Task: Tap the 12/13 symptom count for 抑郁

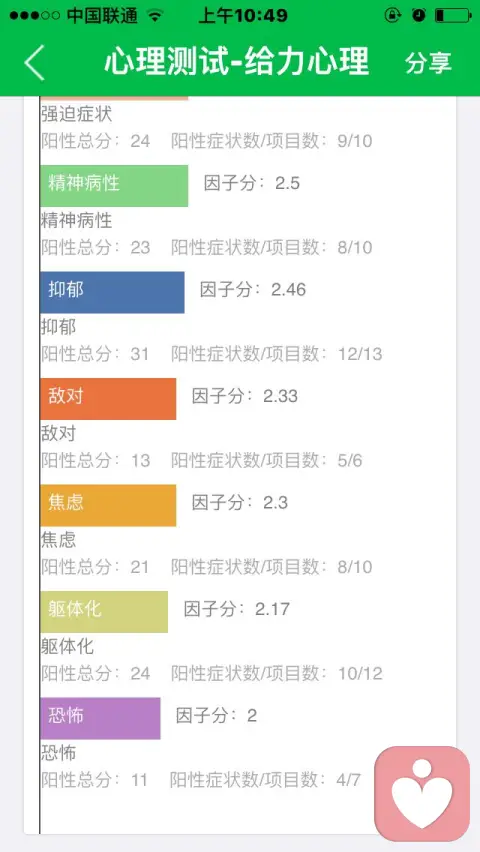Action: point(360,354)
